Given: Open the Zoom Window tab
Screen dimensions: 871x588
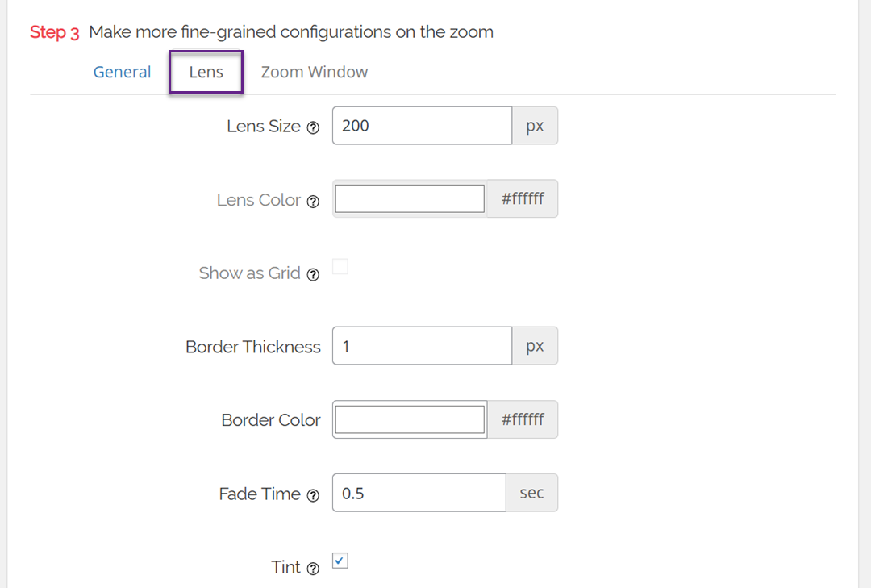Looking at the screenshot, I should (314, 72).
